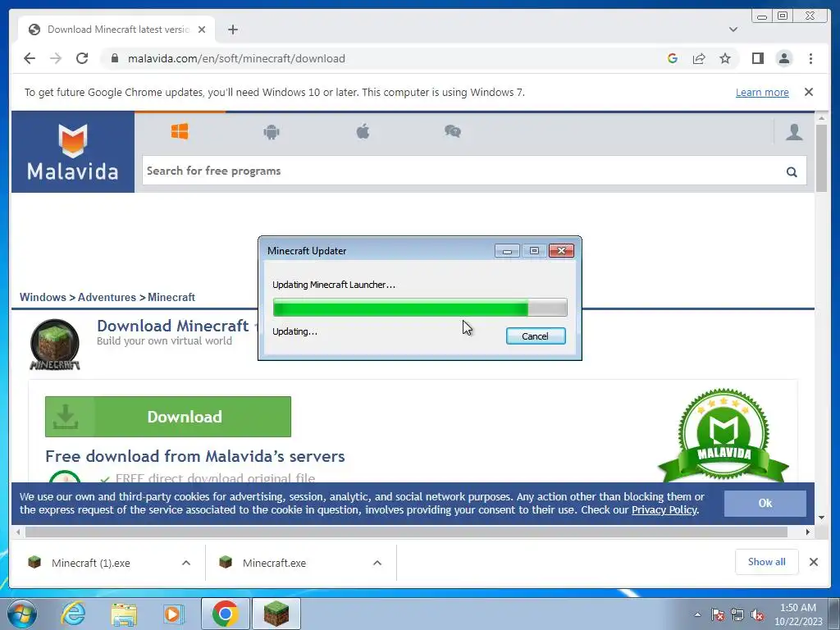
Task: Open the side panel icon
Action: coord(757,58)
